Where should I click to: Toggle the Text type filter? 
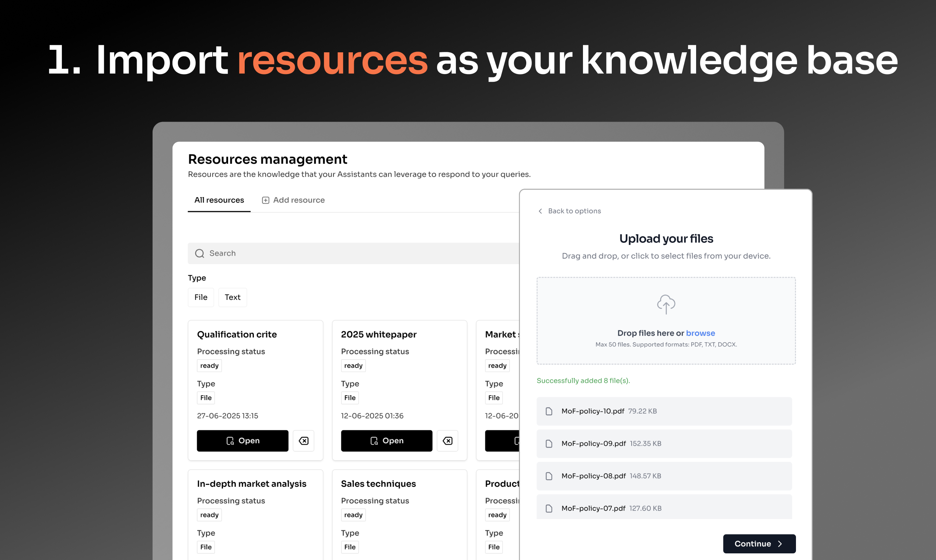point(232,297)
